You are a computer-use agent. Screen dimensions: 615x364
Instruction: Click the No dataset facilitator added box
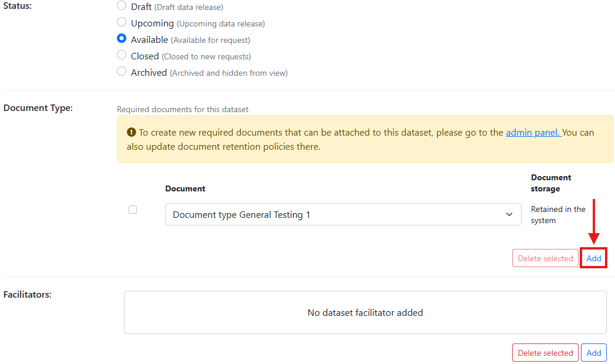365,312
